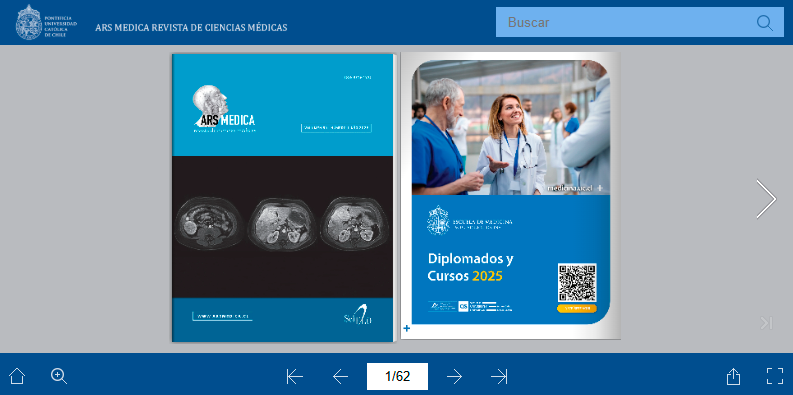
Task: Click the Ars Medica cover page
Action: click(x=283, y=198)
